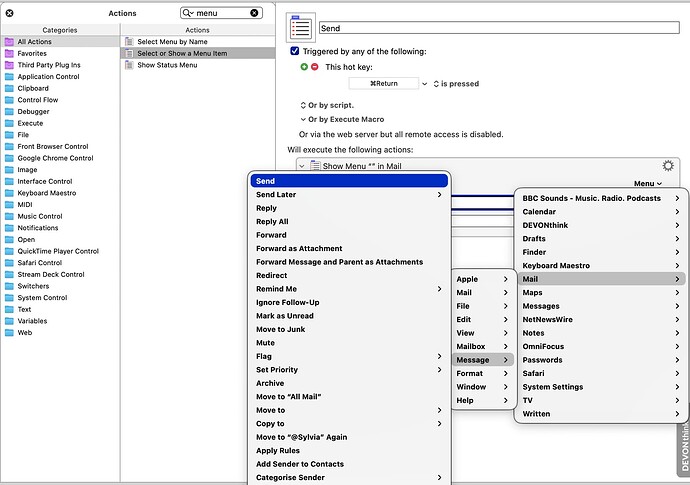The image size is (690, 485).
Task: Clear the menu search field
Action: [x=254, y=13]
